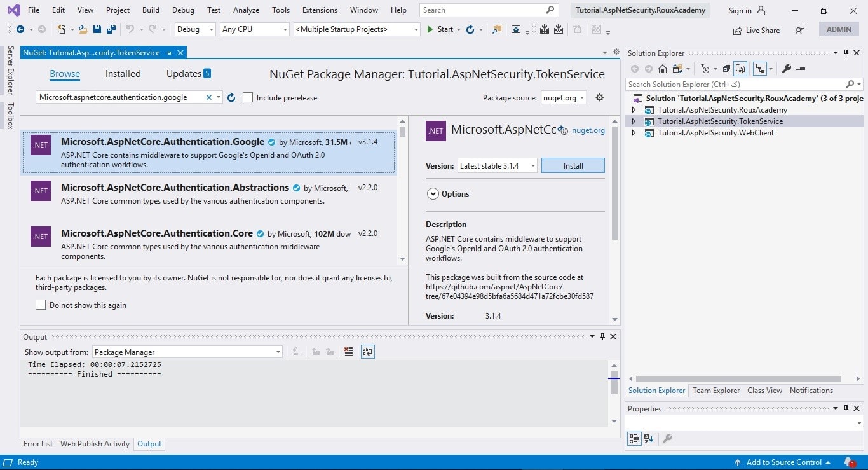The height and width of the screenshot is (470, 868).
Task: Clear all text in the Output window
Action: click(x=348, y=351)
